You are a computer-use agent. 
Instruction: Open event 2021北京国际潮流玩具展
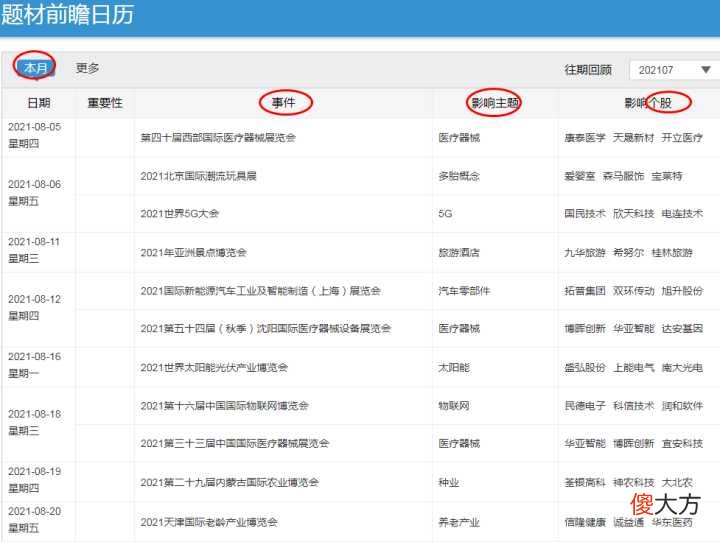[198, 176]
